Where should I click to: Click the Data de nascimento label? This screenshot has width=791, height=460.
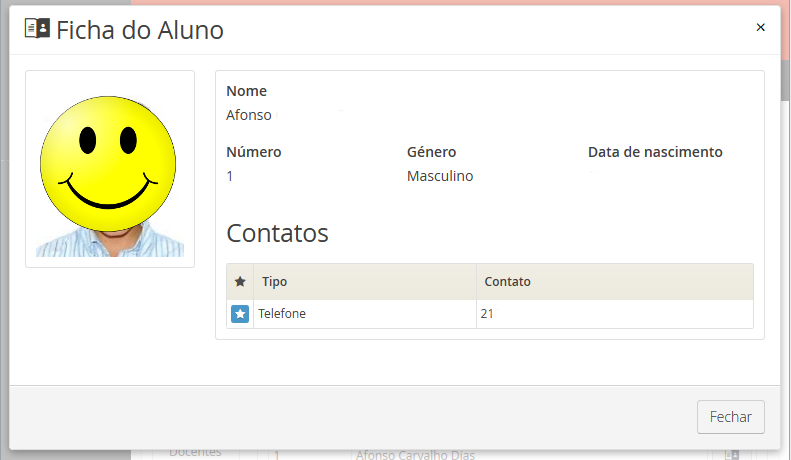[x=655, y=152]
